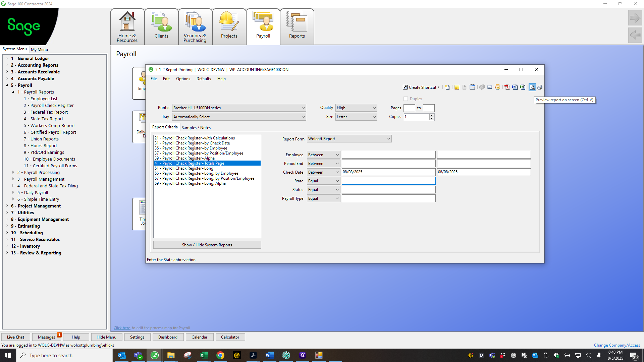Open Word from the taskbar
The image size is (644, 362).
pos(270,355)
